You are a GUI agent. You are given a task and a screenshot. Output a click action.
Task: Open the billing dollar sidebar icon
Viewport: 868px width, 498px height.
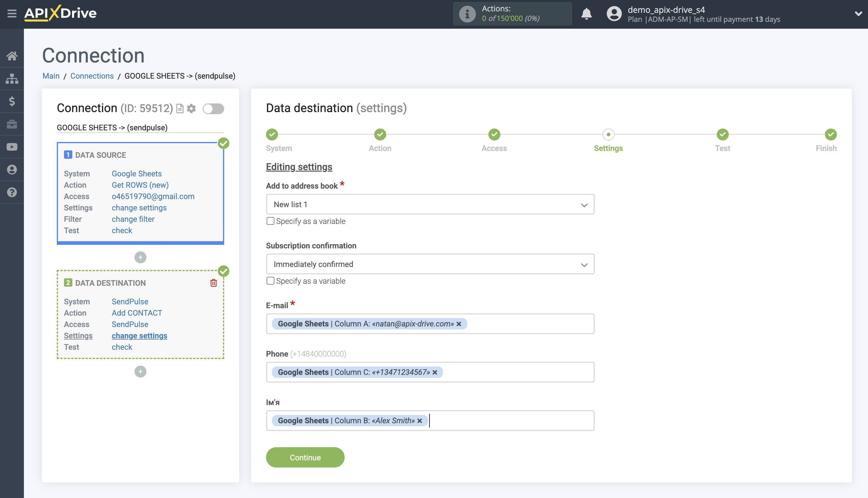click(x=12, y=101)
